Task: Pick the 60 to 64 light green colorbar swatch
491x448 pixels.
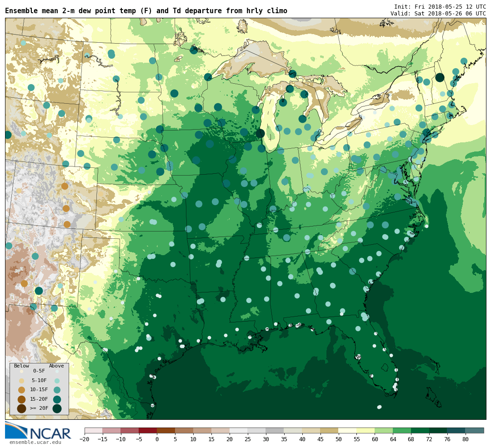Action: [384, 430]
